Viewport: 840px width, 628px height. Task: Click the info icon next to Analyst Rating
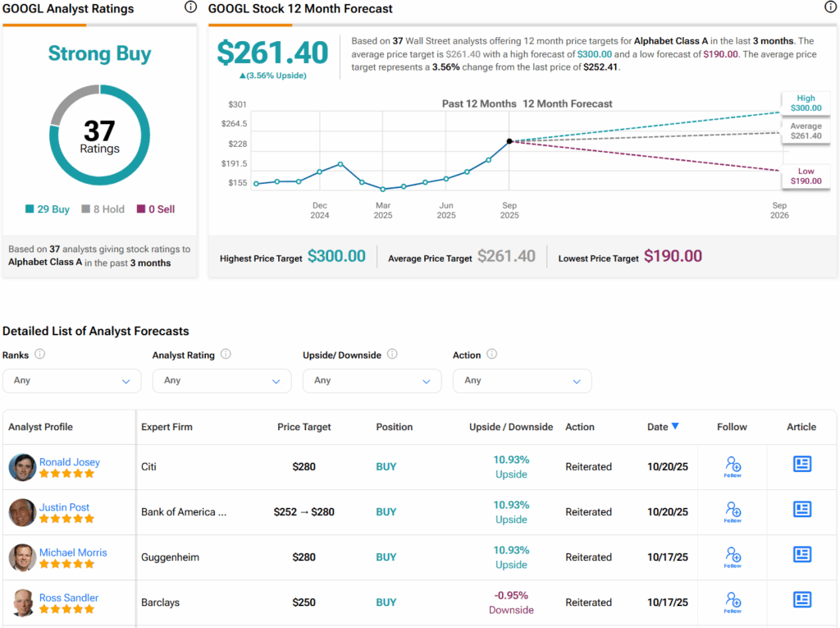point(226,355)
